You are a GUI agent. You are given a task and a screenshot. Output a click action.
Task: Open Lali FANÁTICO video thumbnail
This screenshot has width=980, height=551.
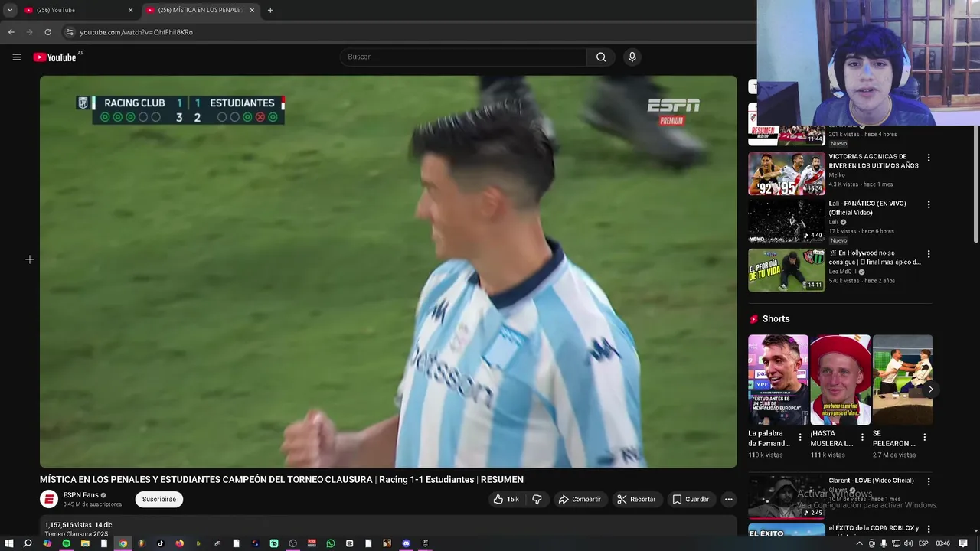point(786,221)
